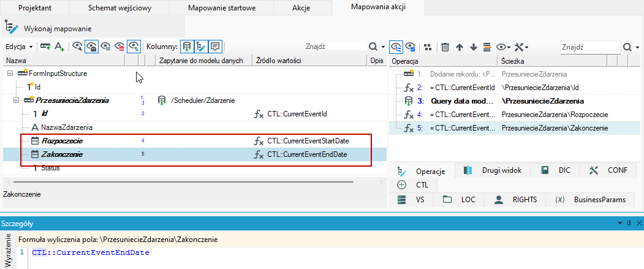Select the Status field row
Viewport: 644px width, 269px height.
(x=196, y=168)
